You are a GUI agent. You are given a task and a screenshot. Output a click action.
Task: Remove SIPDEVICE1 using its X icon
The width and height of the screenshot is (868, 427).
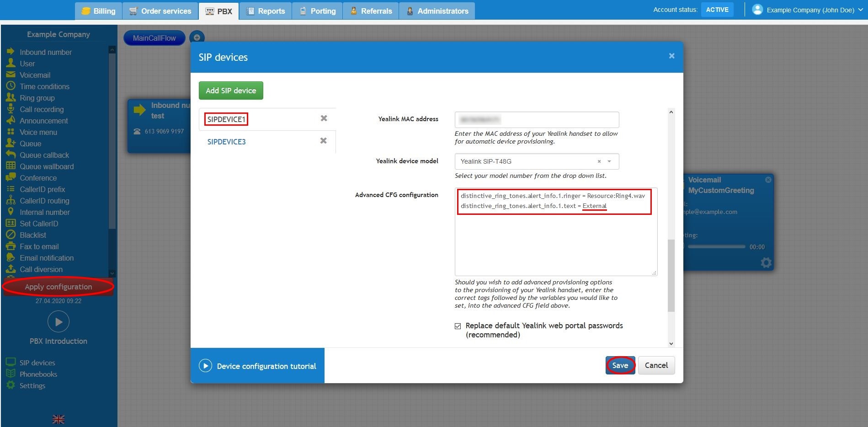[x=324, y=118]
